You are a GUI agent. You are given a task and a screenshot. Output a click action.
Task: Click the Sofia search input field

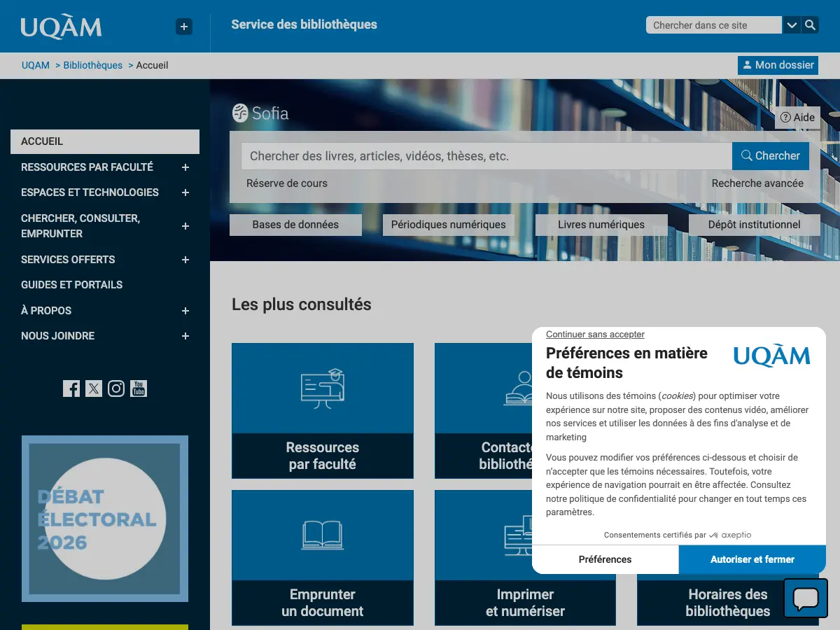(x=486, y=156)
